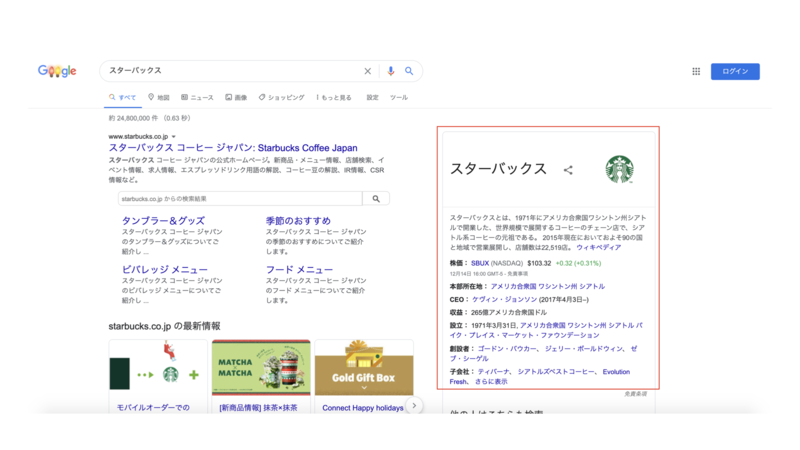Open [新商品情報] 抹茶×抹茶 card link
This screenshot has width=800, height=450.
pyautogui.click(x=258, y=408)
